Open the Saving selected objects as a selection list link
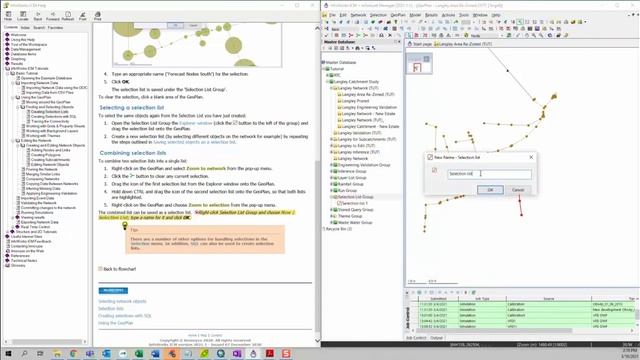The width and height of the screenshot is (640, 360). 194,142
